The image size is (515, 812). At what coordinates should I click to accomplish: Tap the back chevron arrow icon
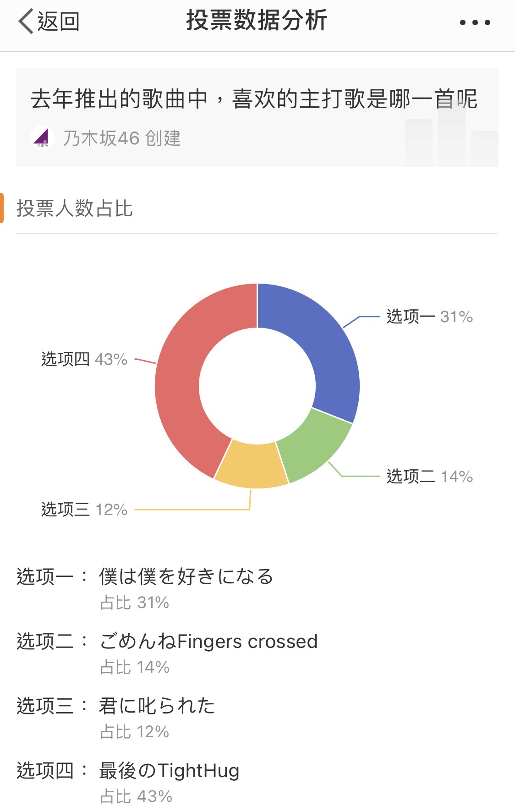coord(26,22)
